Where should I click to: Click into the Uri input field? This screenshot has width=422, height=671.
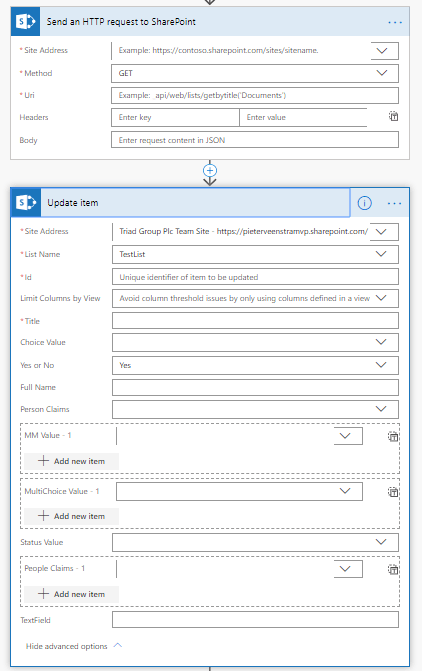[x=255, y=95]
